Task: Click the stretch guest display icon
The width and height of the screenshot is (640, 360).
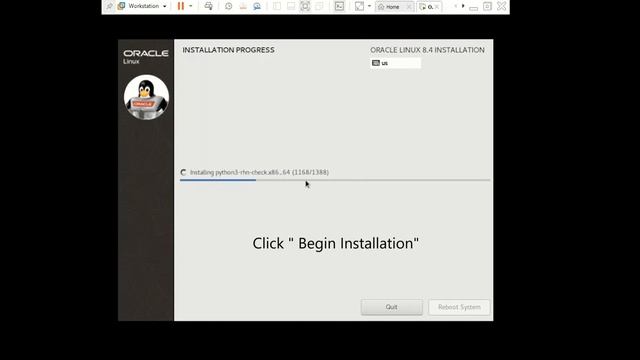Action: point(359,6)
